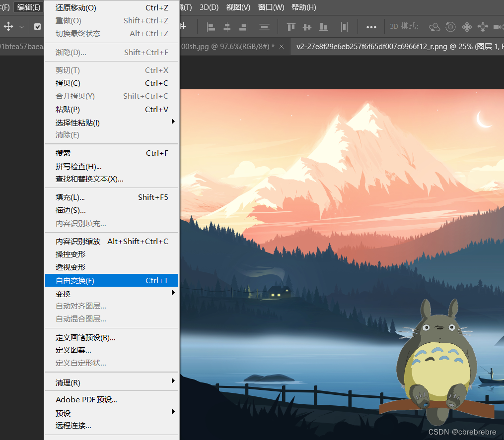The width and height of the screenshot is (504, 440).
Task: Align vertical centers icon
Action: 307,27
